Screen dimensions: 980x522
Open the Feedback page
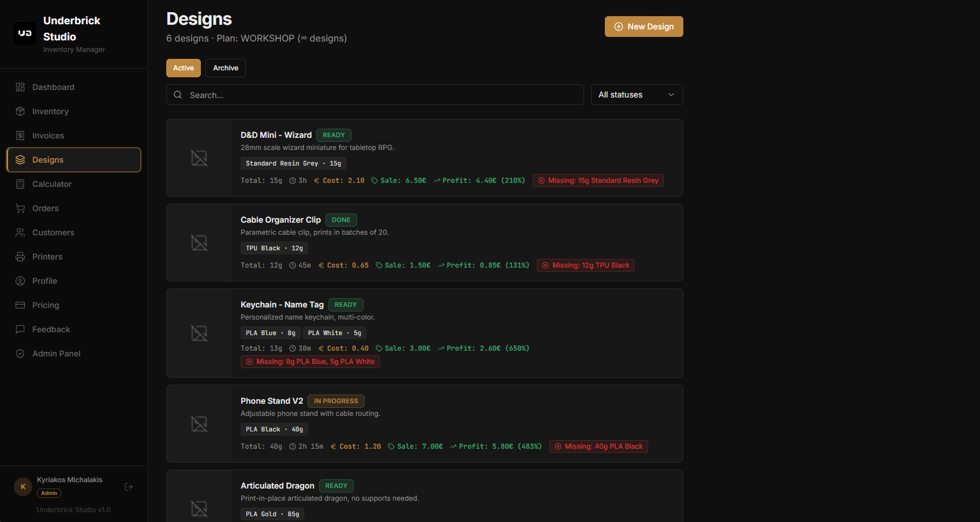coord(73,329)
